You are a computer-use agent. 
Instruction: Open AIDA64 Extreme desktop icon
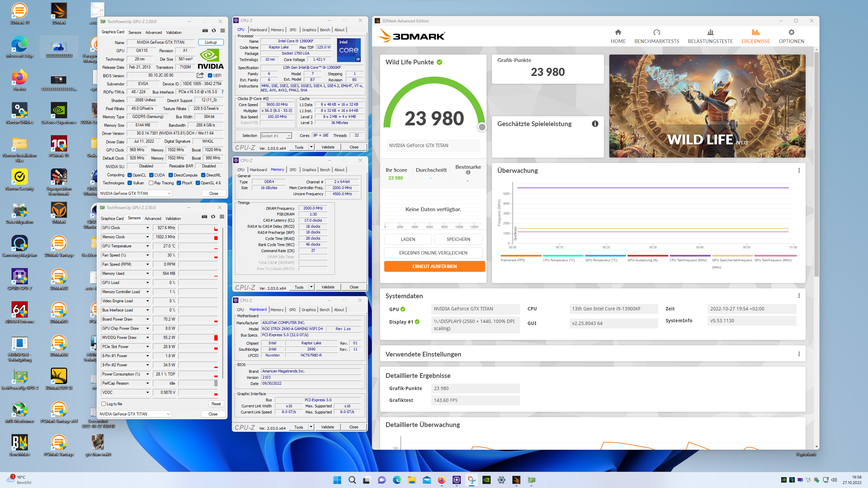click(x=19, y=312)
